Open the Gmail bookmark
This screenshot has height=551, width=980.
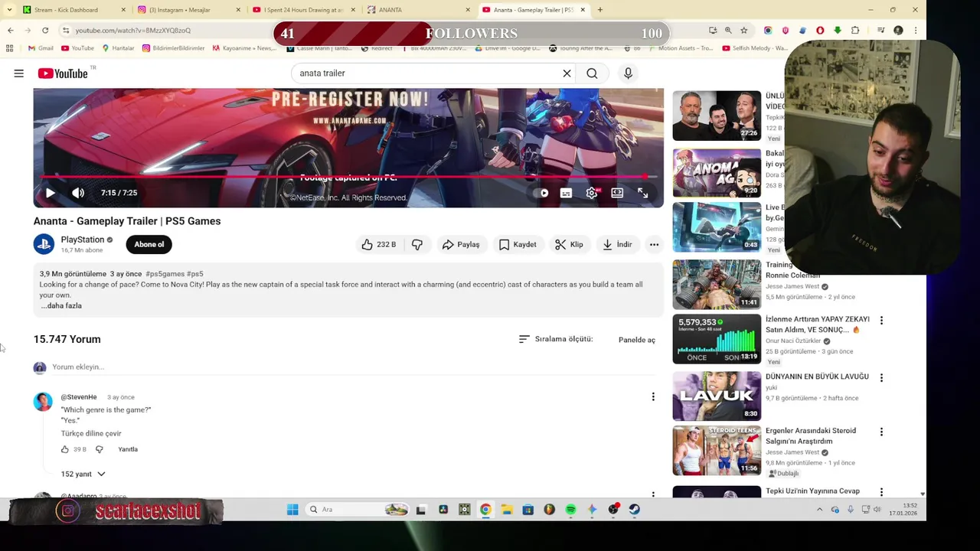coord(41,48)
